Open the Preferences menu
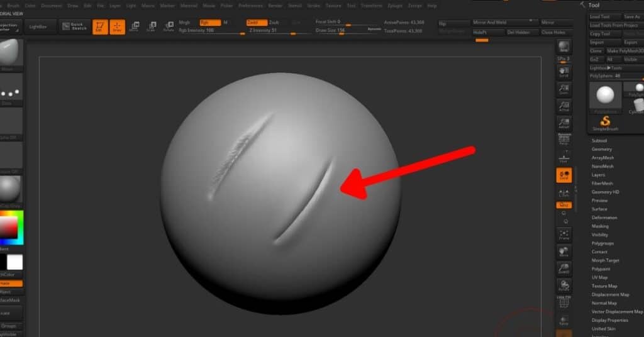644x337 pixels. (250, 6)
